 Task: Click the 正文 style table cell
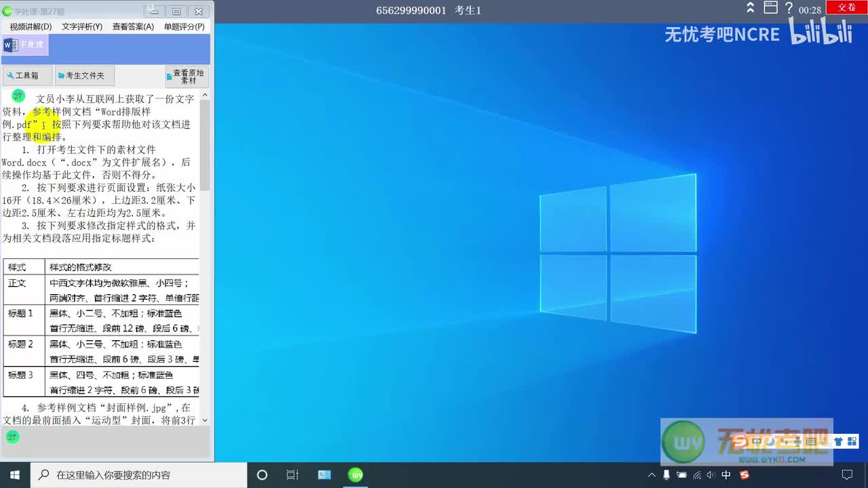(24, 290)
